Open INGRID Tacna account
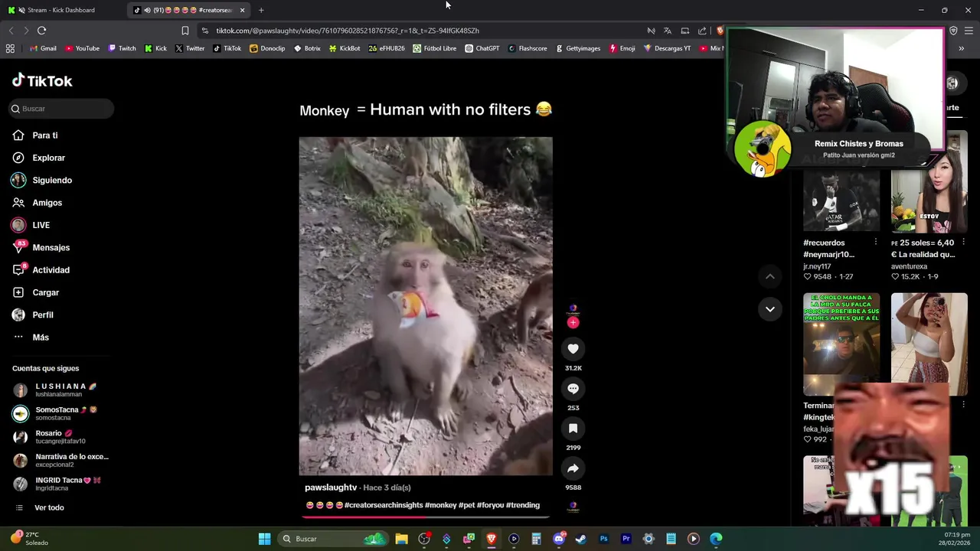Screen dimensions: 980x551 [x=61, y=484]
